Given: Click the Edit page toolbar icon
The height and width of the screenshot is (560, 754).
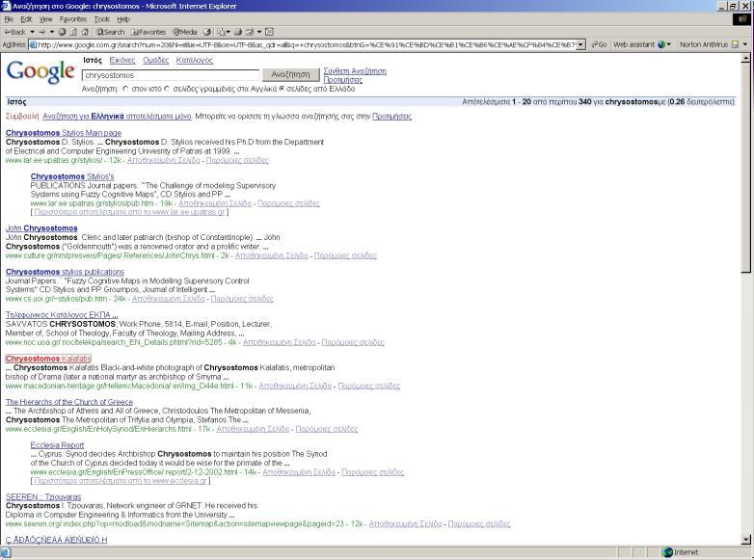Looking at the screenshot, I should click(x=250, y=32).
